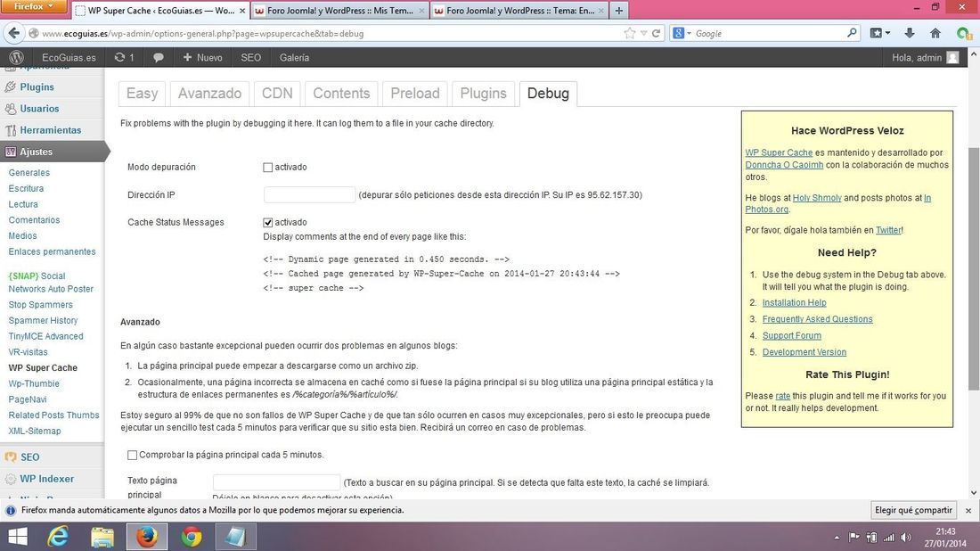This screenshot has width=980, height=551.
Task: Show hidden tray icons arrow
Action: 837,538
